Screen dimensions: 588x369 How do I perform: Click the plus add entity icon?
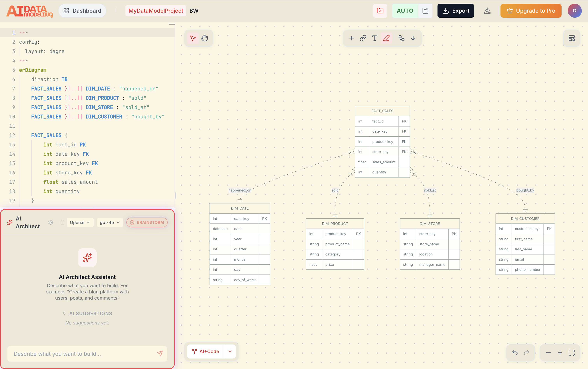point(351,38)
